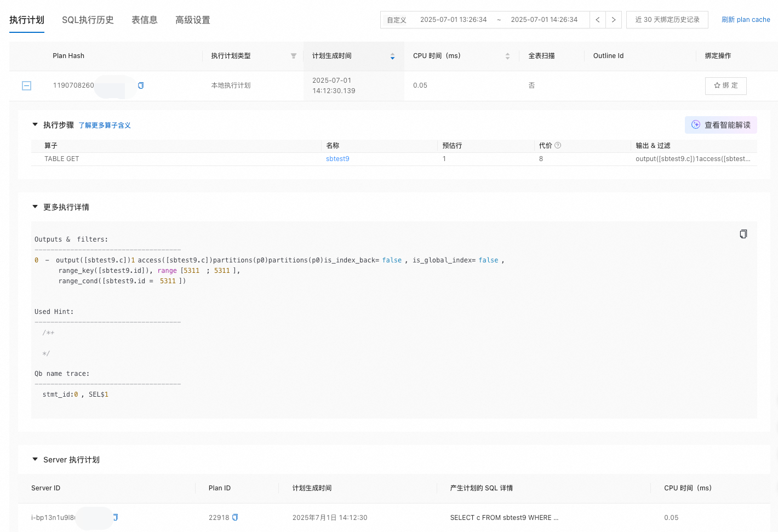778x532 pixels.
Task: Click the 产生计划的 SQL 详情 header
Action: click(x=482, y=488)
